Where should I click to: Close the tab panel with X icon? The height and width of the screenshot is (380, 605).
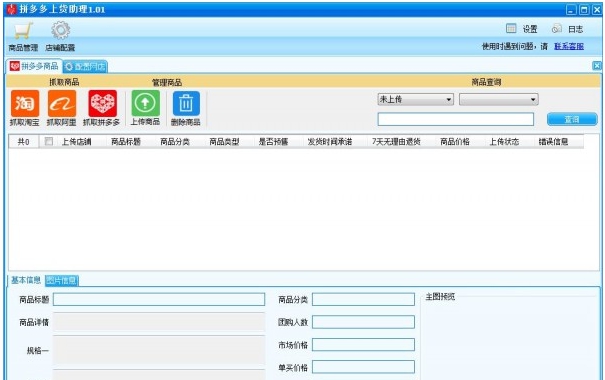(597, 66)
